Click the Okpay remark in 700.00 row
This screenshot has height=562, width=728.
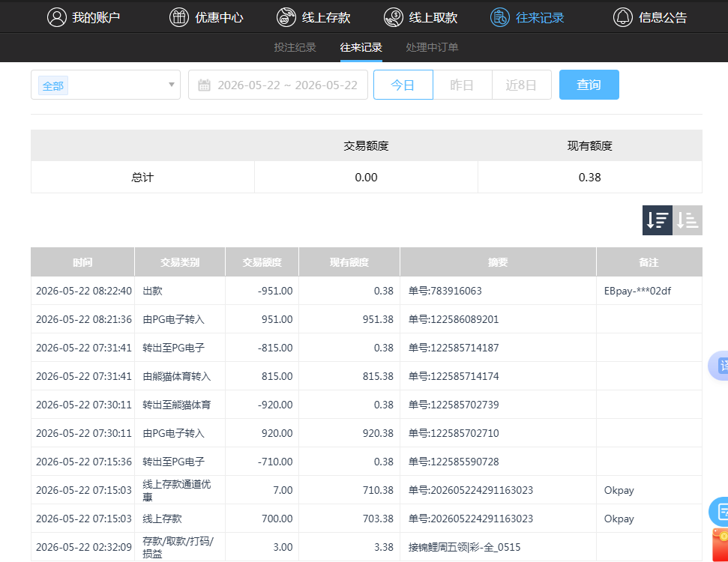tap(619, 519)
